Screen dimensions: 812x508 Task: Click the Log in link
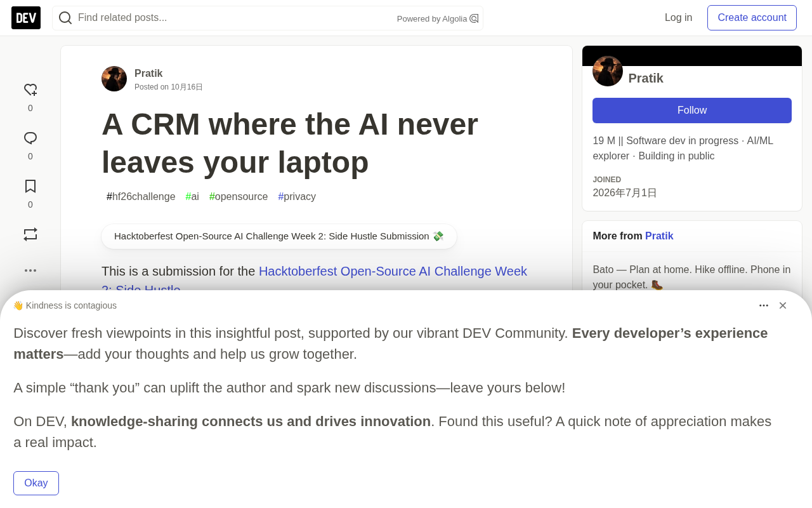678,18
